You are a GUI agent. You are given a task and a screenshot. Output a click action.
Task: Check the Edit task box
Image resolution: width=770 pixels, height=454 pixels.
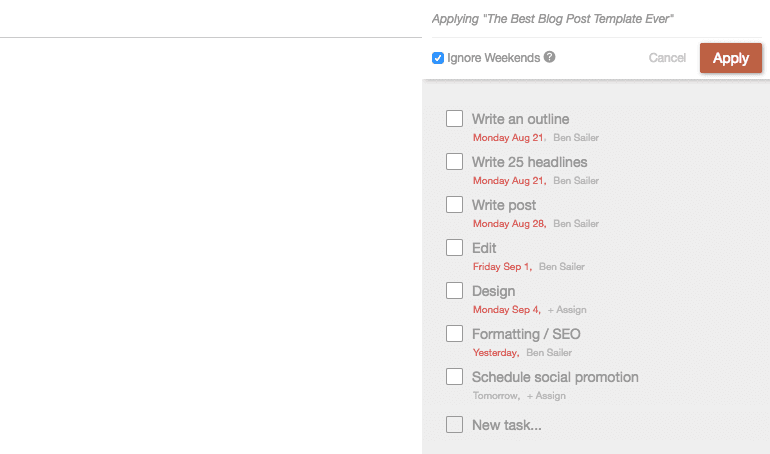pyautogui.click(x=454, y=247)
